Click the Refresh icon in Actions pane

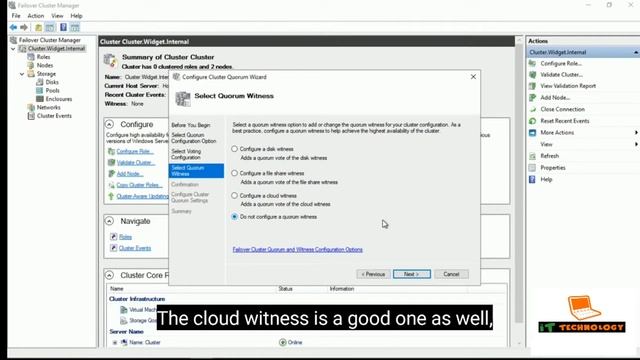click(532, 156)
